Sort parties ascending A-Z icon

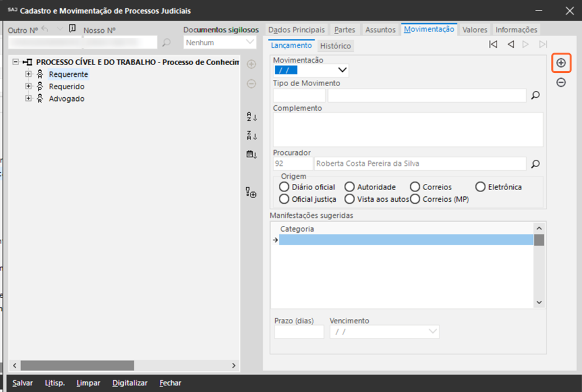pos(252,117)
